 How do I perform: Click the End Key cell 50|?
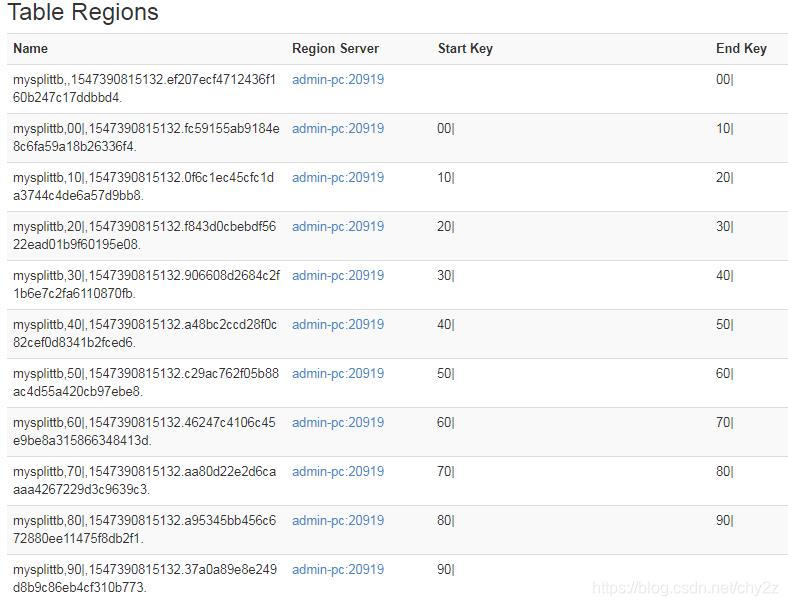tap(725, 325)
